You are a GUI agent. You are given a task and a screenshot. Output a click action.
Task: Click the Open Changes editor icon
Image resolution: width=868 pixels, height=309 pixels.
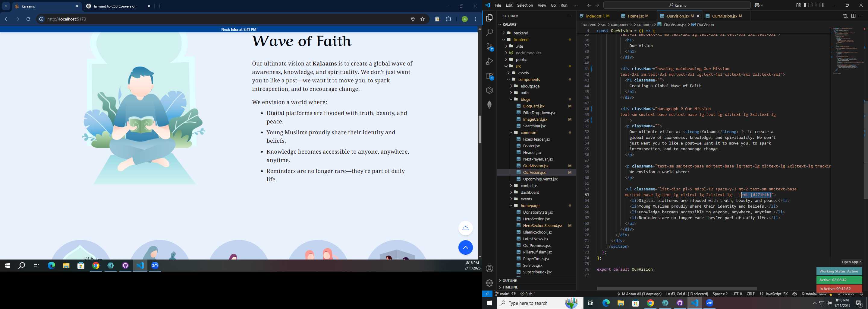point(845,16)
